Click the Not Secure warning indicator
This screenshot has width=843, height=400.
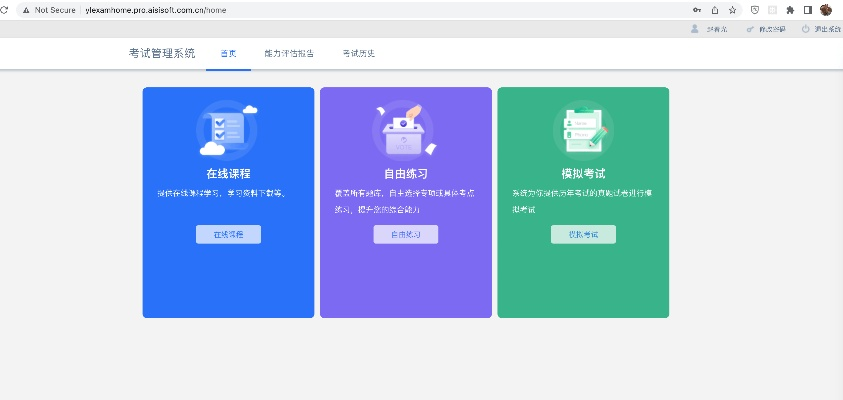48,10
